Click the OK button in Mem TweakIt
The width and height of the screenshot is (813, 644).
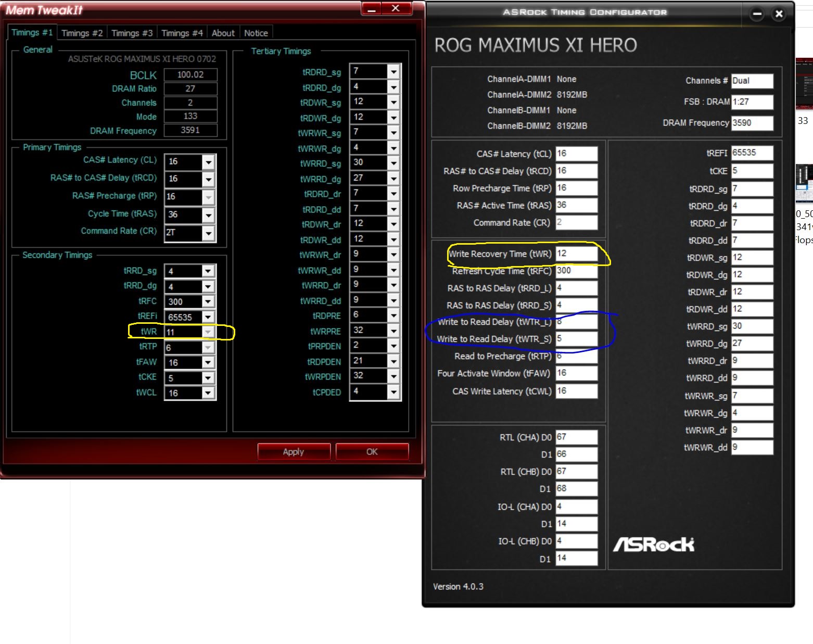point(372,452)
